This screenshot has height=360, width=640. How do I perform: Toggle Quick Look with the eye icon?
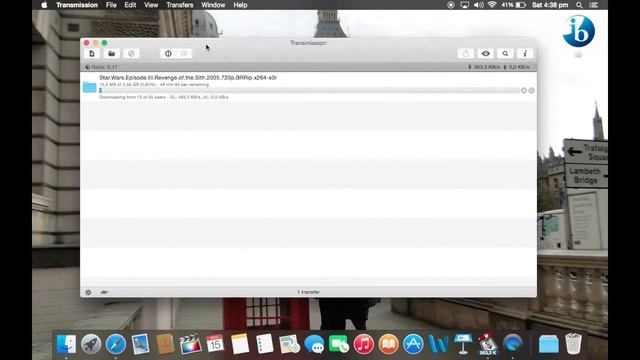click(485, 53)
